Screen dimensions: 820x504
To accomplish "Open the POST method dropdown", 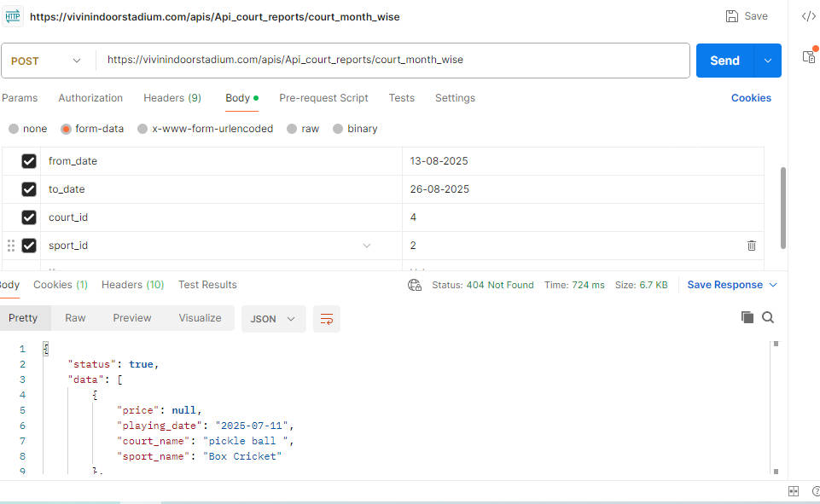I will pyautogui.click(x=47, y=61).
